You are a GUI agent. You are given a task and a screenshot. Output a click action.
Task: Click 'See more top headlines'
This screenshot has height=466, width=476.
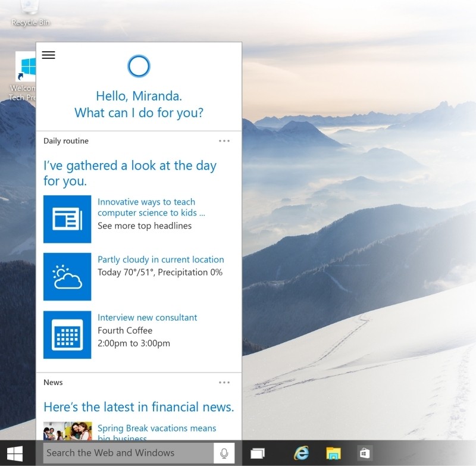click(x=145, y=226)
